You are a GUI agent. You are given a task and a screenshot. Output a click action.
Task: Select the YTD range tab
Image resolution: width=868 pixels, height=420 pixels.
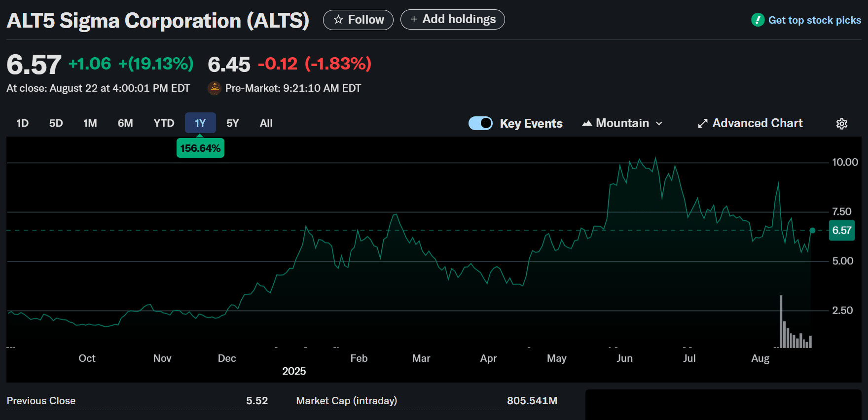pyautogui.click(x=164, y=123)
